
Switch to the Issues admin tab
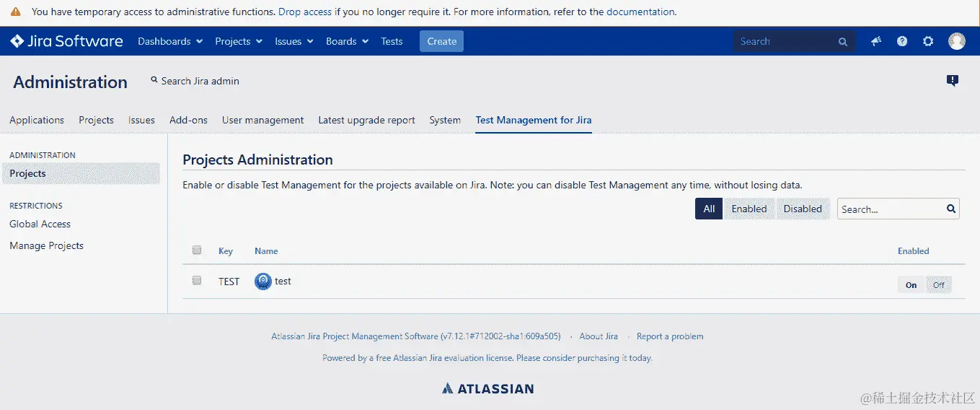(x=141, y=120)
